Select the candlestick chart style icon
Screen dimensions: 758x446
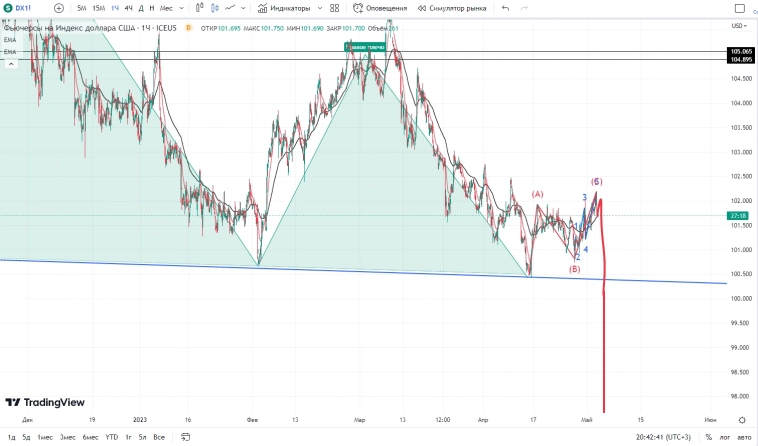(x=214, y=8)
